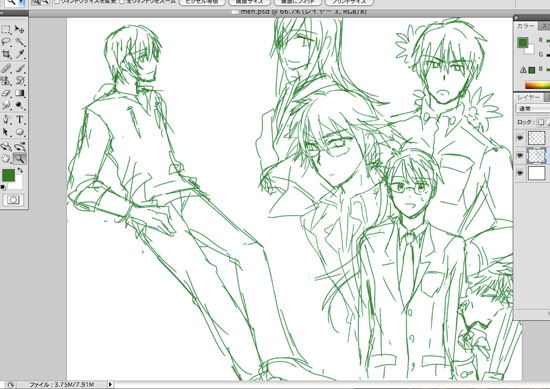Select the top layer thumbnail
The width and height of the screenshot is (550, 389).
(537, 138)
